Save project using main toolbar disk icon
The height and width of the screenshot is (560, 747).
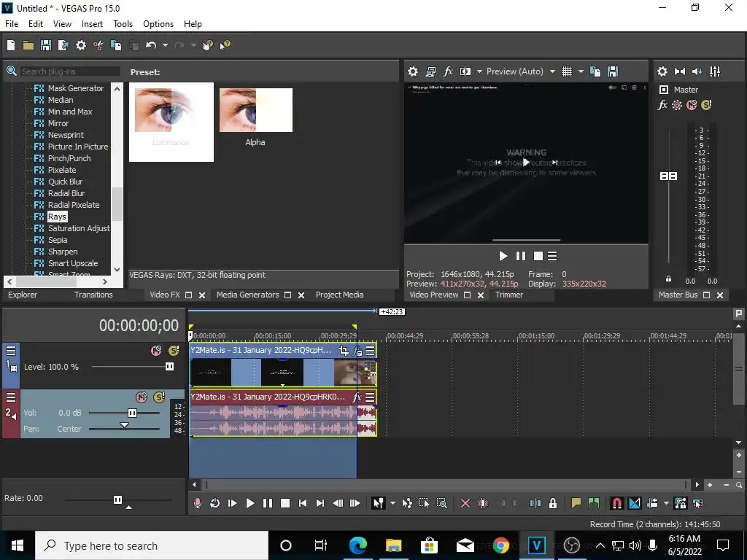[46, 45]
